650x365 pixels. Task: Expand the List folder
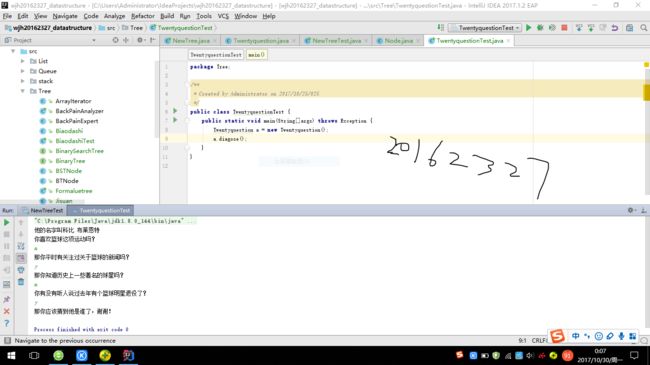click(22, 61)
